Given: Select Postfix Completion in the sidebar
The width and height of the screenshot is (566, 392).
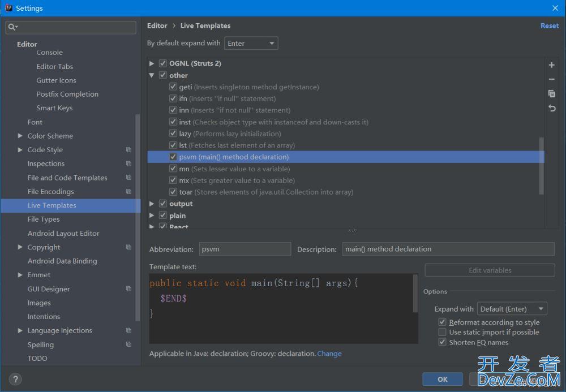Looking at the screenshot, I should [x=67, y=94].
